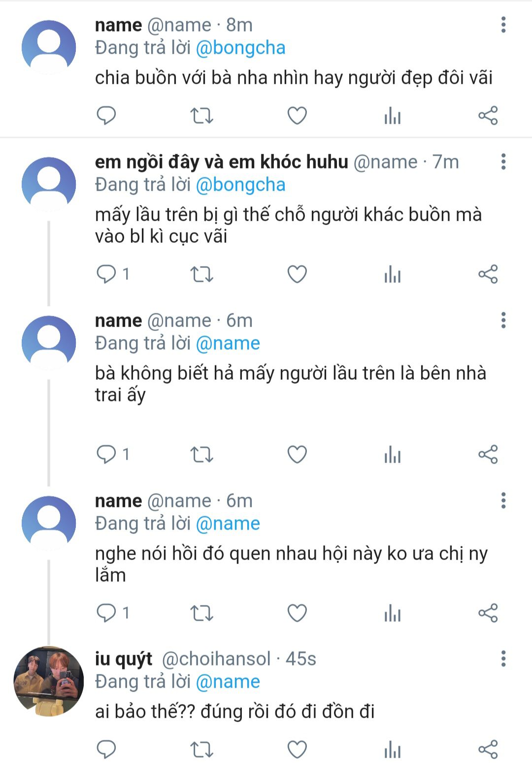
Task: Open the @bongcha mention in the first tweet
Action: coord(240,48)
